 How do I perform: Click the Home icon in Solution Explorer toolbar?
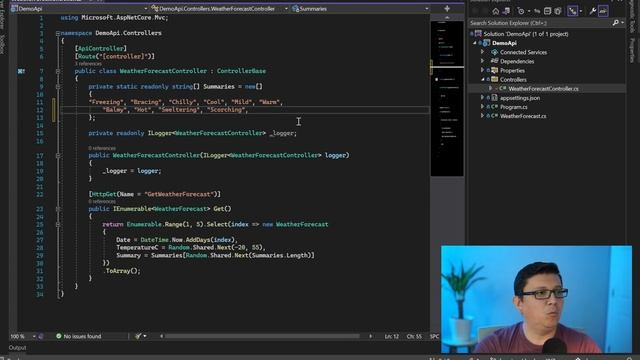pos(496,11)
